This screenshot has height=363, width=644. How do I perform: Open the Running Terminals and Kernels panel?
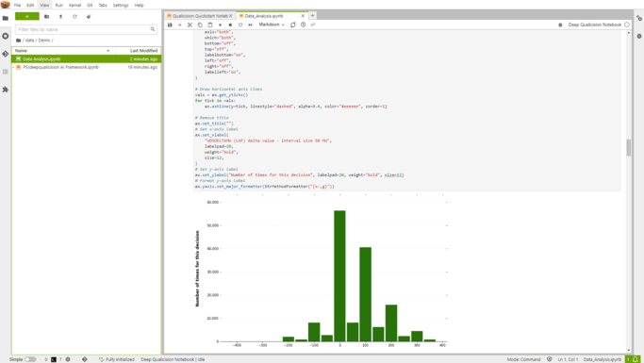click(6, 36)
